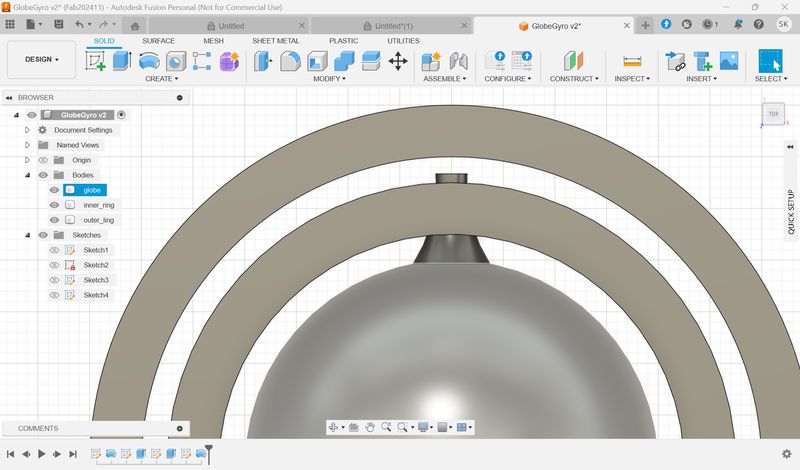Open the CREATE dropdown menu
The width and height of the screenshot is (800, 470).
coord(162,79)
